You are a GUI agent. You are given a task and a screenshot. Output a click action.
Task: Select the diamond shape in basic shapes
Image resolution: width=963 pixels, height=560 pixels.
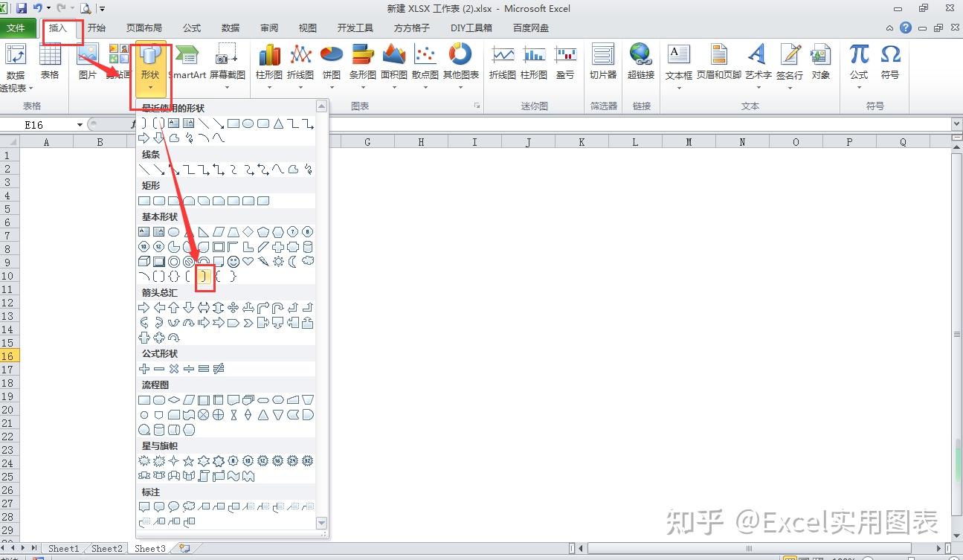(x=248, y=232)
